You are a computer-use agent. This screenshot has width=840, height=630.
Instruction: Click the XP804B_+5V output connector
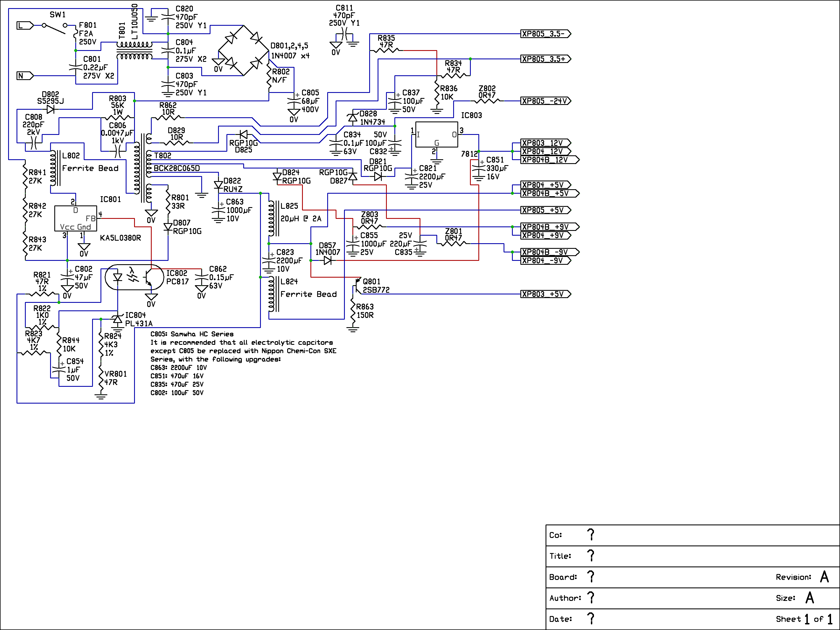(x=550, y=193)
